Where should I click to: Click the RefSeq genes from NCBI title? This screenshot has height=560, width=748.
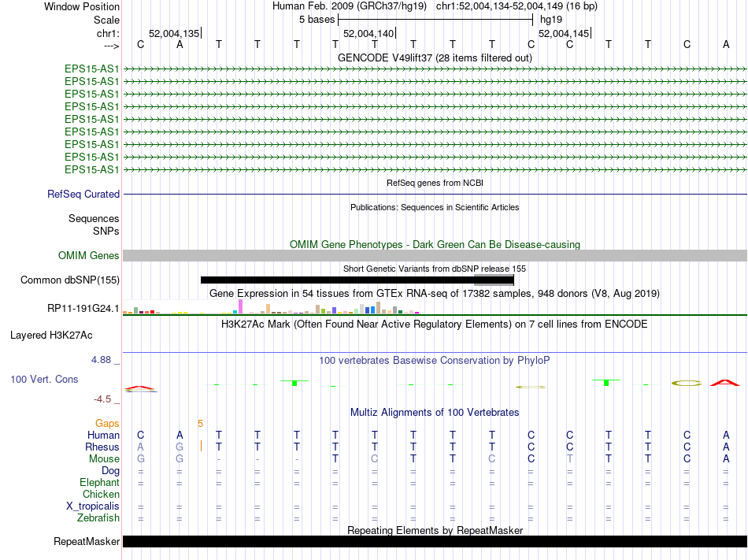435,183
